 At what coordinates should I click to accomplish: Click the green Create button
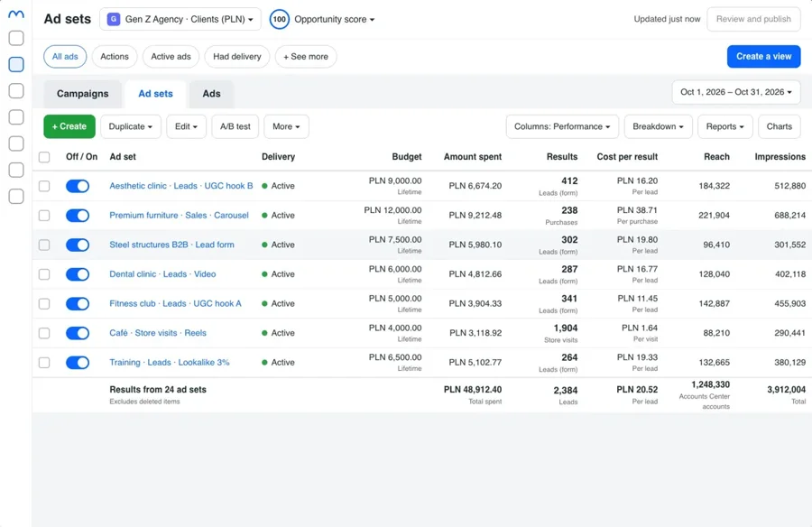(69, 126)
